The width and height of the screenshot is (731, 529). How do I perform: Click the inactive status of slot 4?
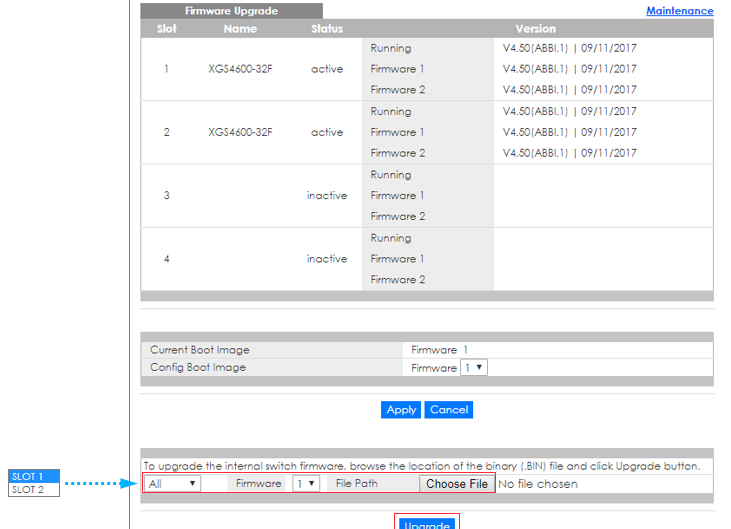point(327,259)
